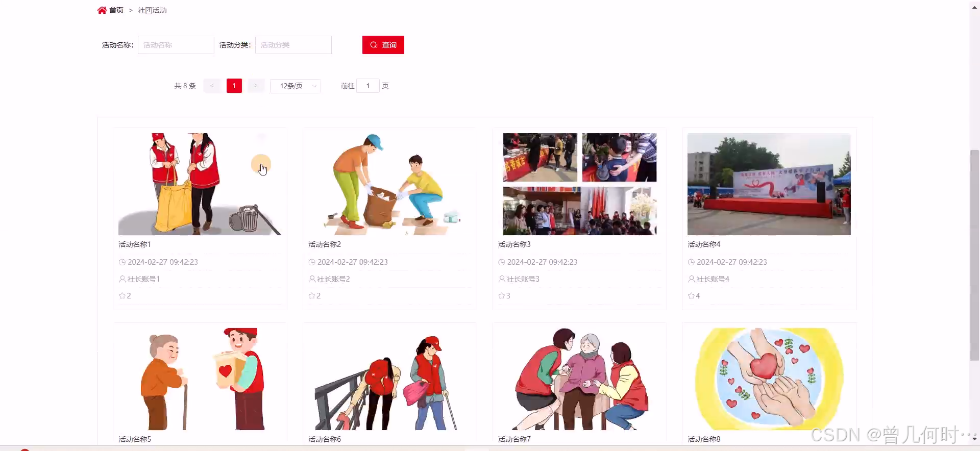Click the 活动名称1 title text

pos(135,244)
